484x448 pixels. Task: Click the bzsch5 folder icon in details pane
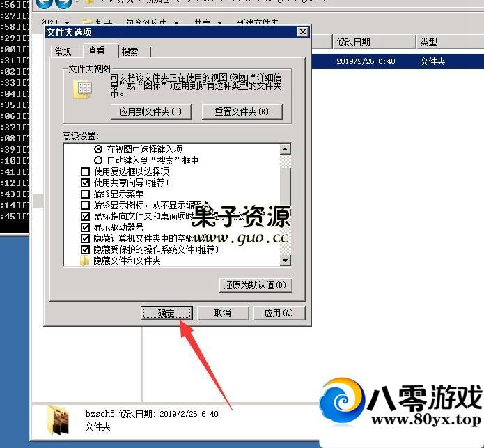[x=59, y=421]
